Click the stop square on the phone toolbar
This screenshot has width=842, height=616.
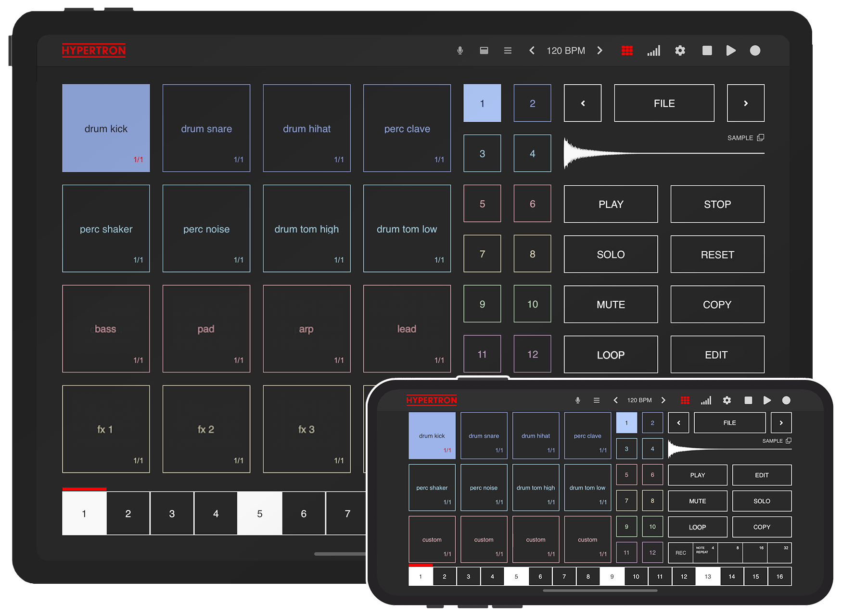(748, 400)
